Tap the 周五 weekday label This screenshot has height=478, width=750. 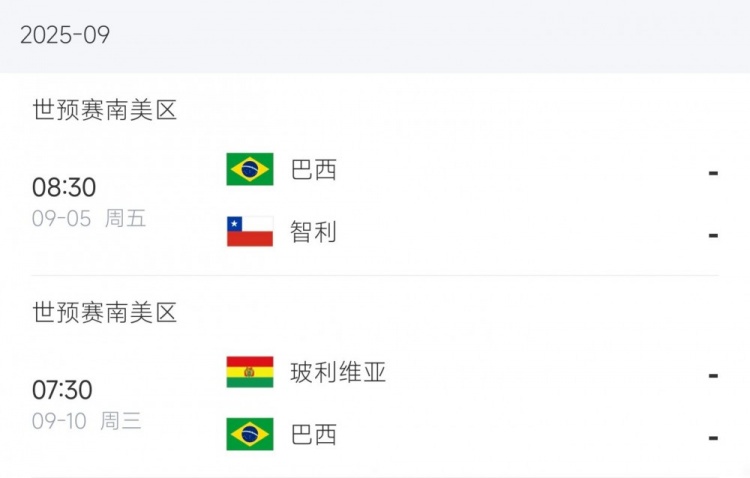[126, 219]
